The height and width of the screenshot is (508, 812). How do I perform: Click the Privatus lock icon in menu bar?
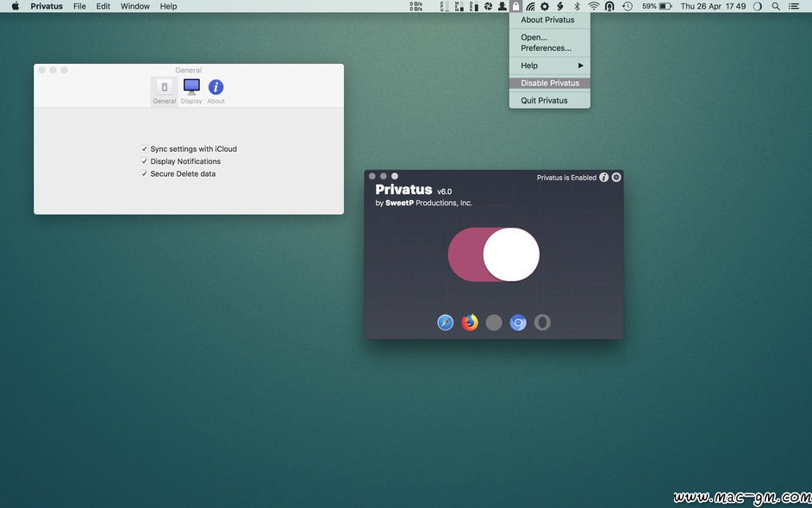(515, 6)
